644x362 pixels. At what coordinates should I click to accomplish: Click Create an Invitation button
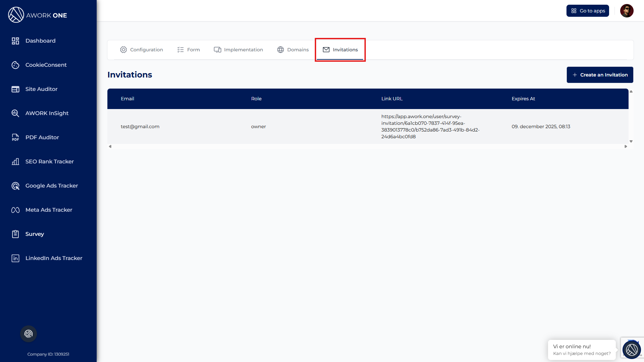pyautogui.click(x=600, y=75)
